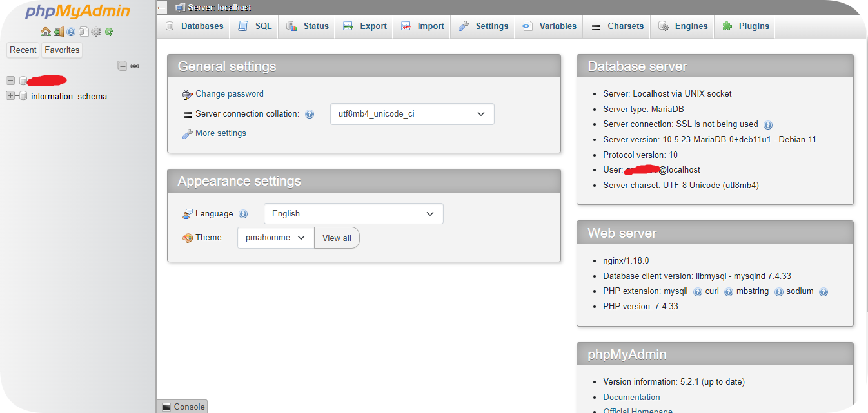Click the Server charset UTF-8 Unicode line
Screen dimensions: 868x413
pos(681,186)
